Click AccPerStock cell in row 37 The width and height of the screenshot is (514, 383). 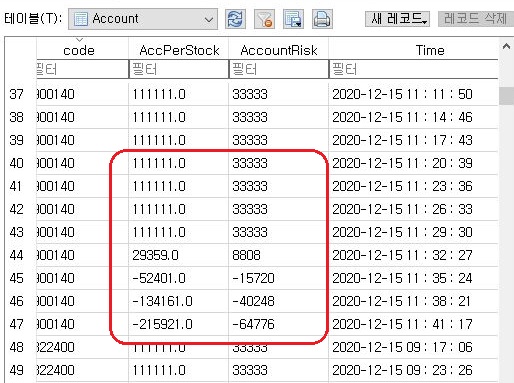point(179,94)
